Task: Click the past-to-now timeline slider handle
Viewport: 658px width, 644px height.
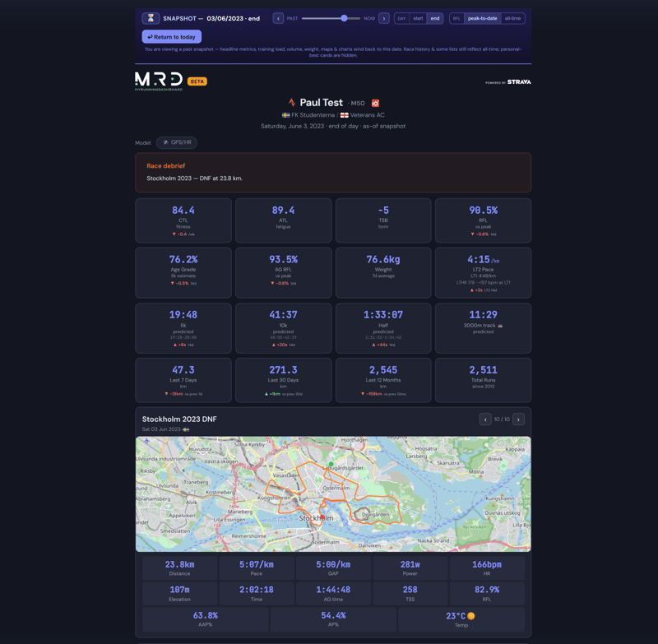Action: click(x=344, y=18)
